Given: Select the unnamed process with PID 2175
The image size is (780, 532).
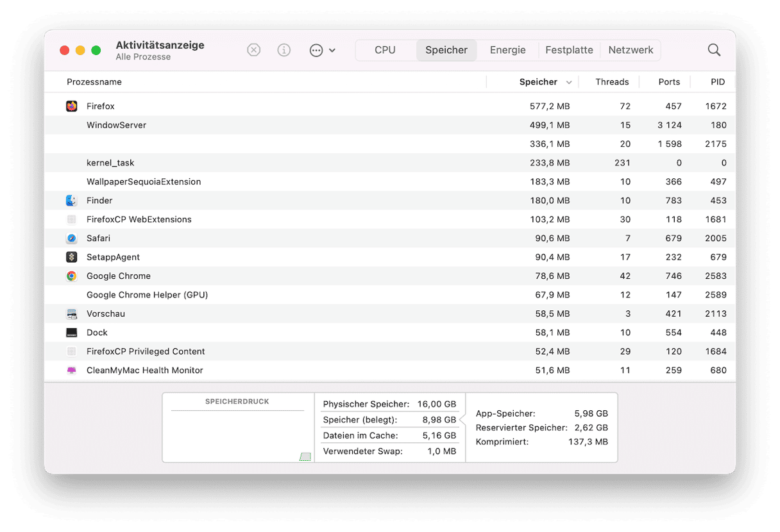Looking at the screenshot, I should 390,144.
